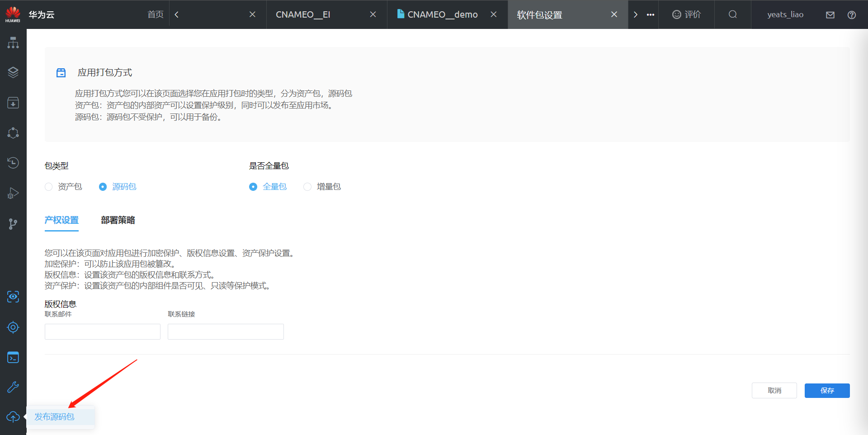Select the 增量包 radio option

307,187
